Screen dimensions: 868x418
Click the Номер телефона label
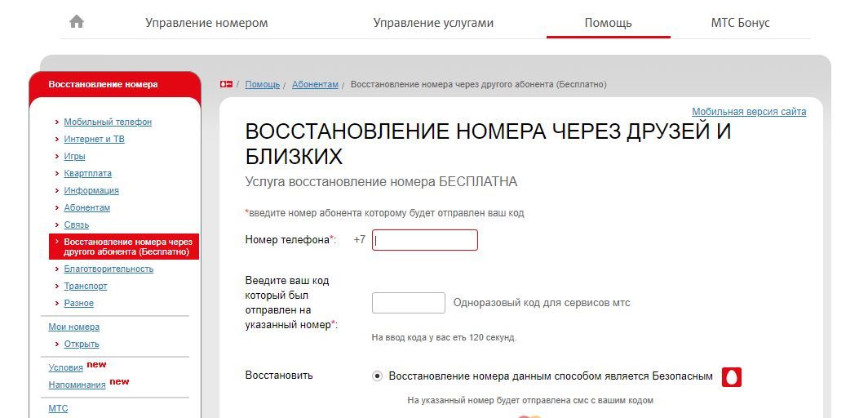(x=290, y=240)
